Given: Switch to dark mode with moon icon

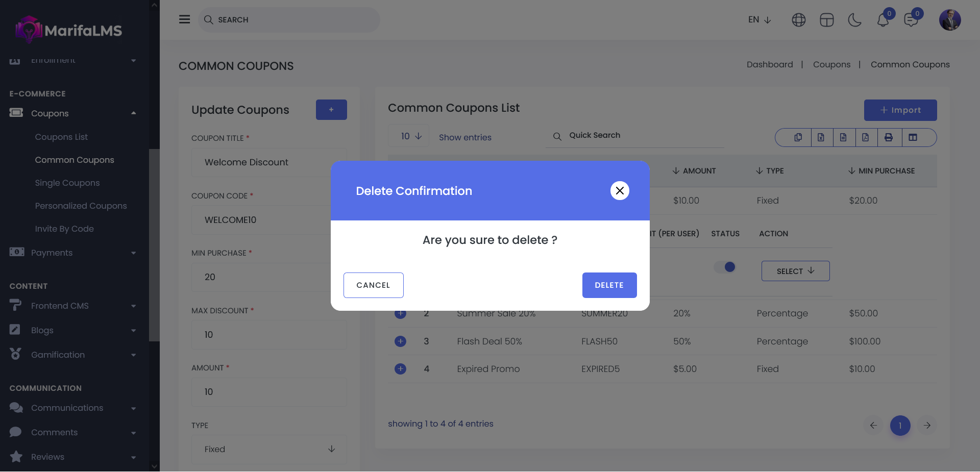Looking at the screenshot, I should 854,20.
